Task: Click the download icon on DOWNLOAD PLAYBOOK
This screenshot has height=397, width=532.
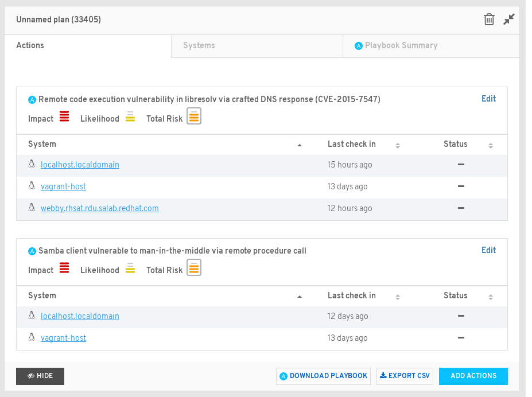Action: [283, 376]
